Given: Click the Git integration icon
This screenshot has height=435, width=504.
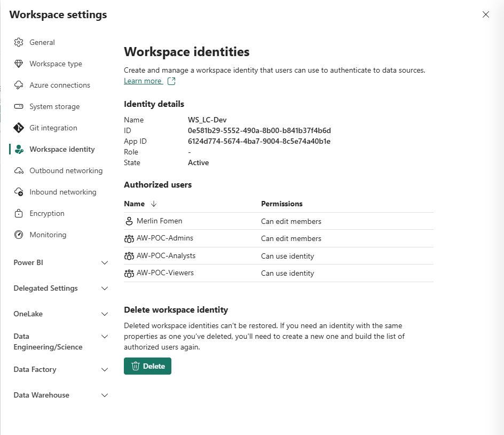Looking at the screenshot, I should pyautogui.click(x=19, y=128).
